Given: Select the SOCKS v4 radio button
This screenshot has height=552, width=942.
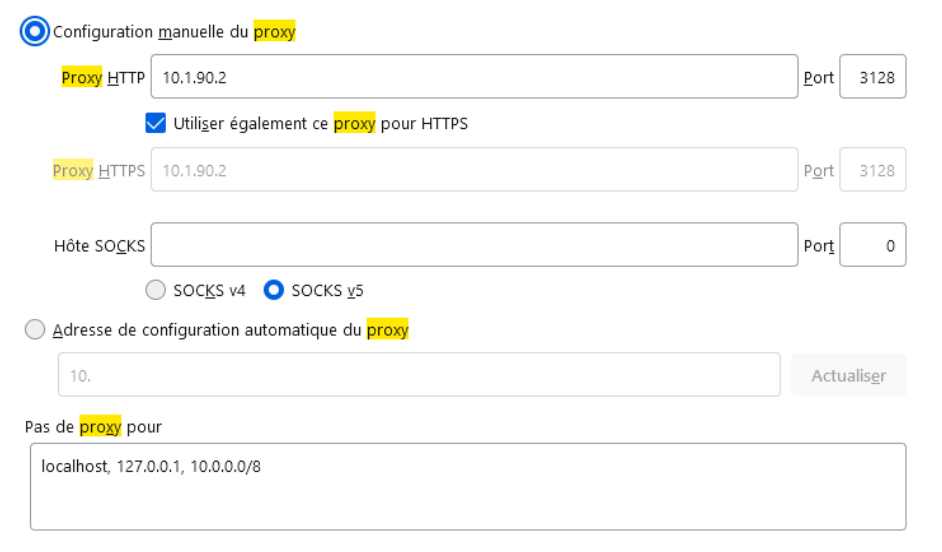Looking at the screenshot, I should tap(155, 291).
